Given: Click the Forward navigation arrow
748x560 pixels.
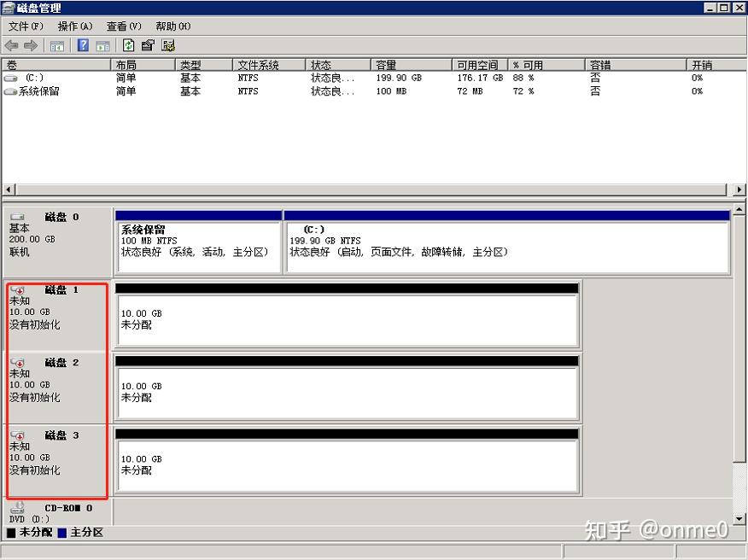Looking at the screenshot, I should 29,44.
